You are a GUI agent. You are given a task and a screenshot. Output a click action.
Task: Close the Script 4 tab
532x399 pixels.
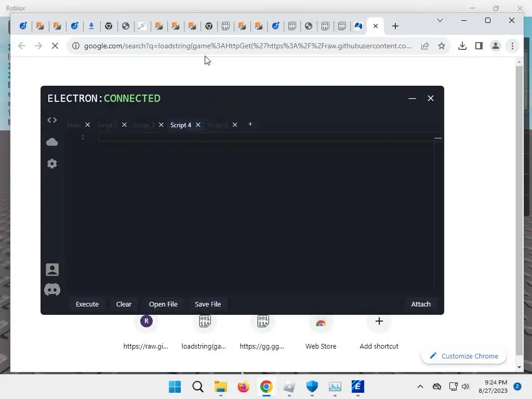click(198, 125)
